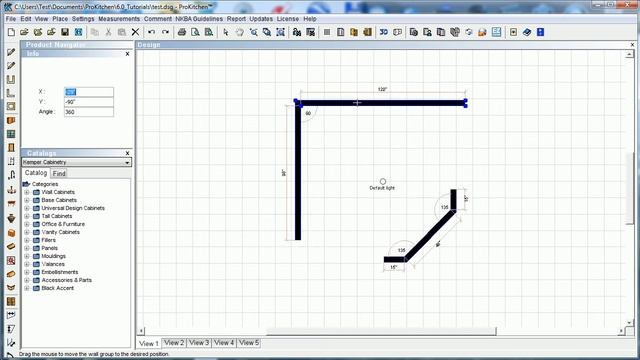Viewport: 640px width, 360px height.
Task: Click the X coordinate input field
Action: [x=89, y=92]
